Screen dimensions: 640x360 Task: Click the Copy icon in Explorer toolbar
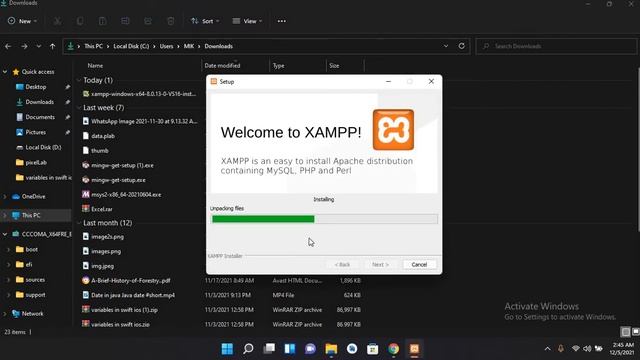pyautogui.click(x=80, y=21)
